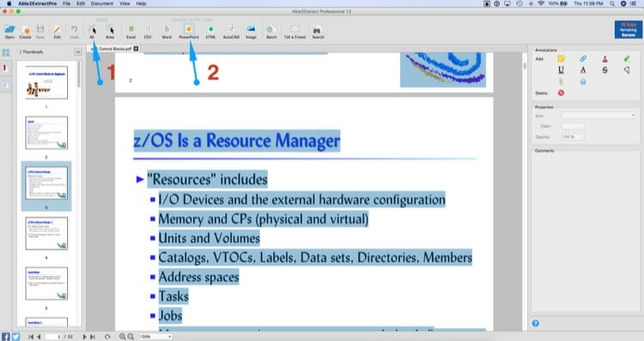The height and width of the screenshot is (341, 644).
Task: Close the Control Blocks.pdf tab
Action: pyautogui.click(x=136, y=48)
